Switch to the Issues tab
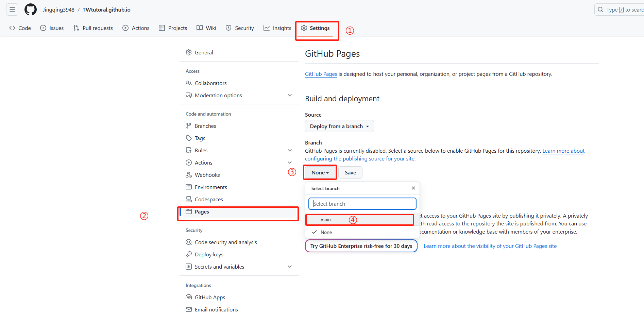644x323 pixels. point(52,28)
